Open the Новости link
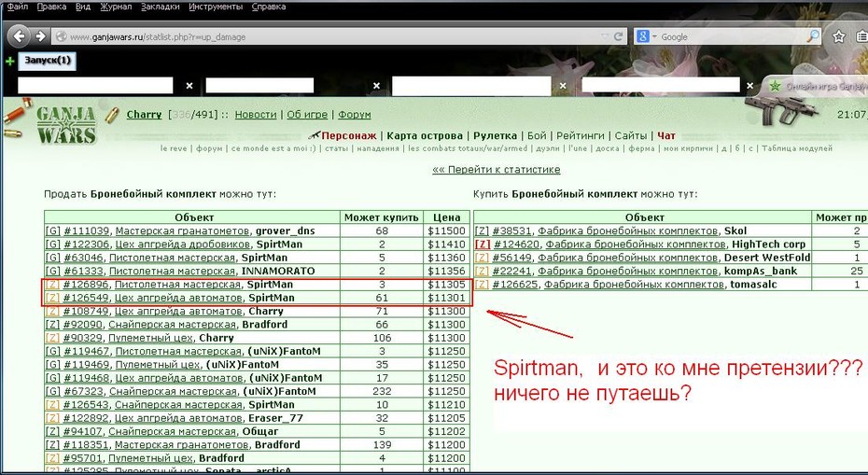Image resolution: width=868 pixels, height=475 pixels. 256,115
